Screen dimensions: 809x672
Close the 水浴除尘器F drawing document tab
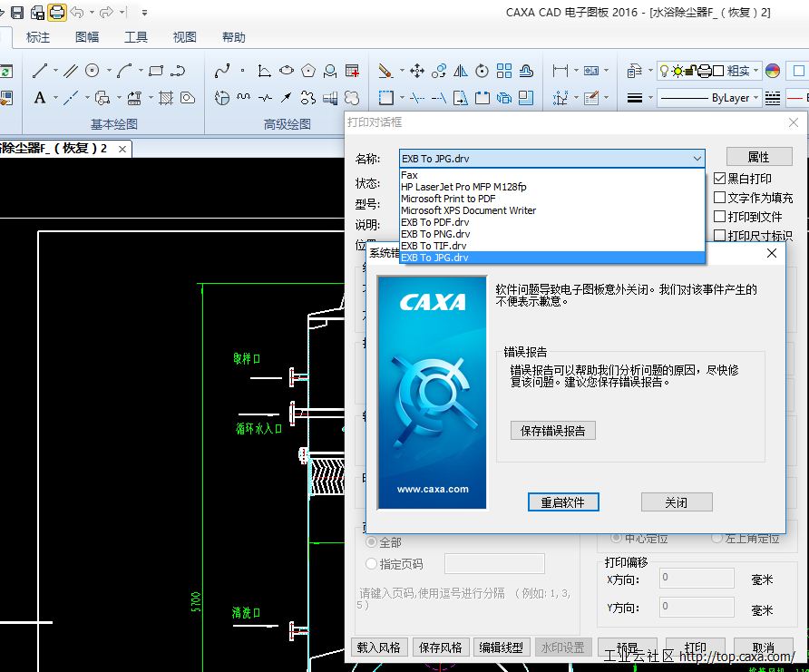pyautogui.click(x=122, y=149)
